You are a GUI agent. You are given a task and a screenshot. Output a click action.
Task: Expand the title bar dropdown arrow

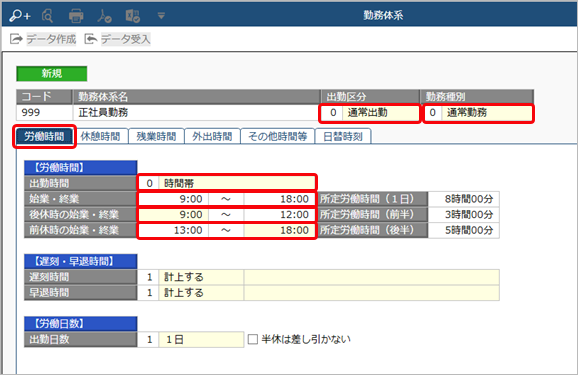click(x=161, y=16)
